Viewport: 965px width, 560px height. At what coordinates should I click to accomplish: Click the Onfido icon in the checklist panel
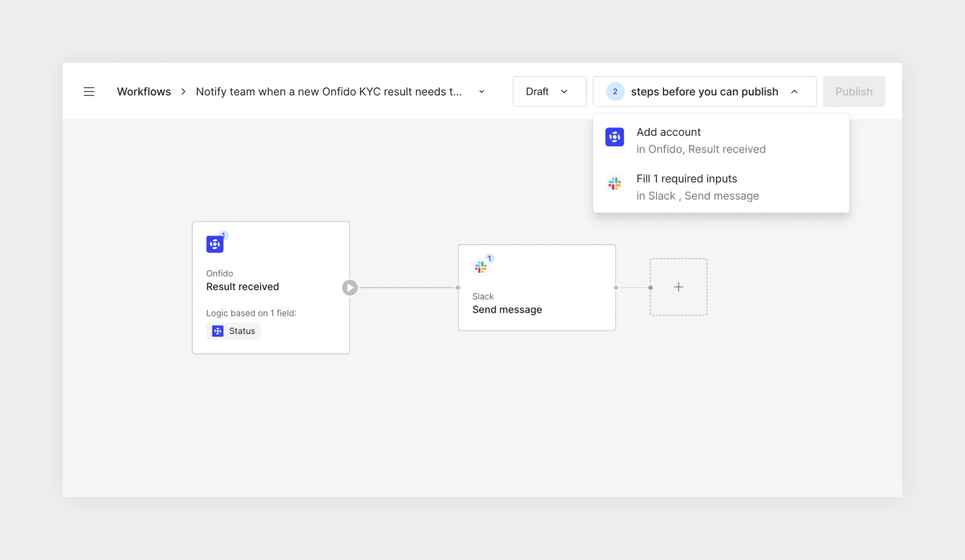pos(614,137)
